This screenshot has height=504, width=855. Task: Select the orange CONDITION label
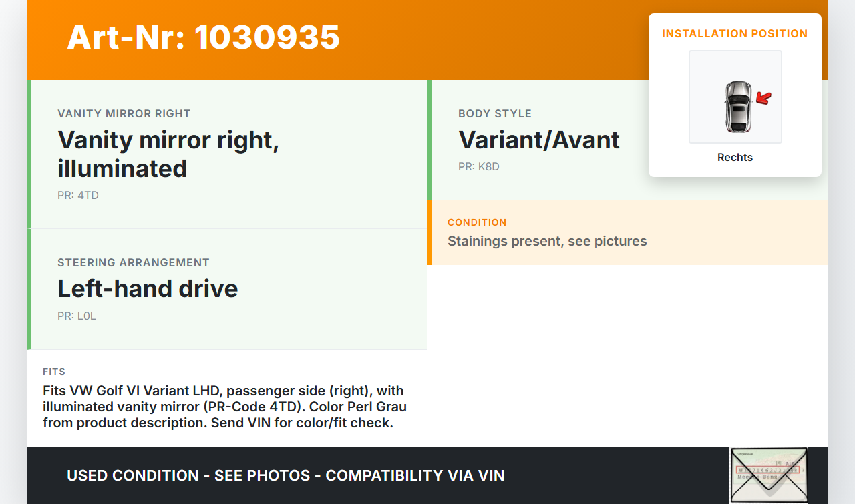477,222
